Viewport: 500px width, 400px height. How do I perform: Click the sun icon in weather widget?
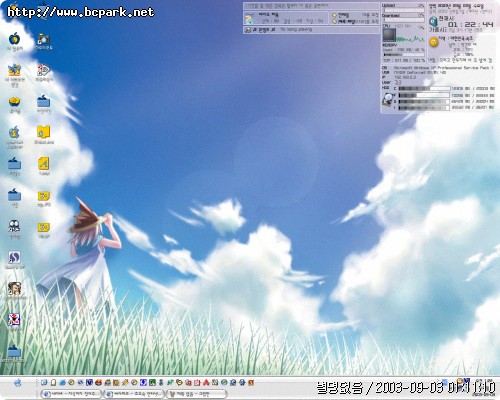tap(434, 43)
